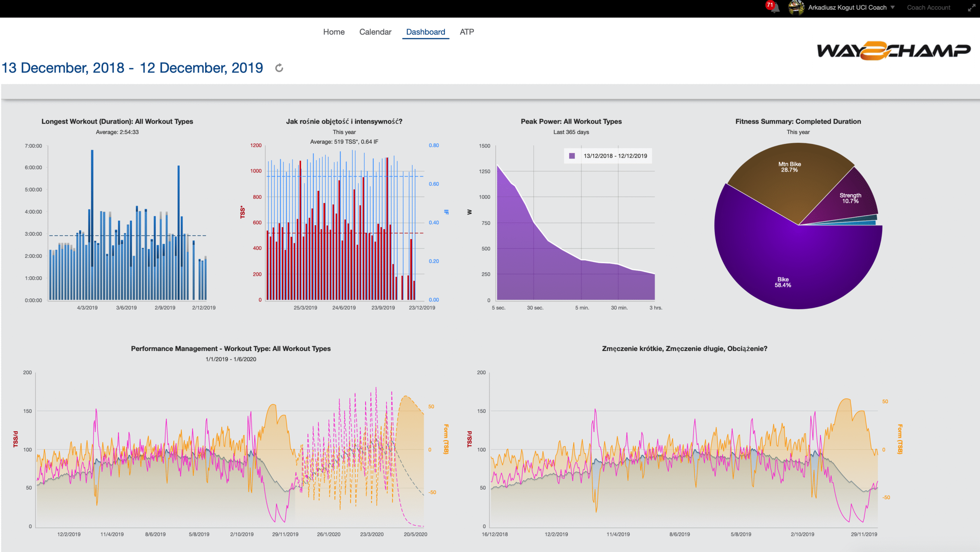The height and width of the screenshot is (552, 980).
Task: Click the purple legend square in Peak Power
Action: coord(572,156)
